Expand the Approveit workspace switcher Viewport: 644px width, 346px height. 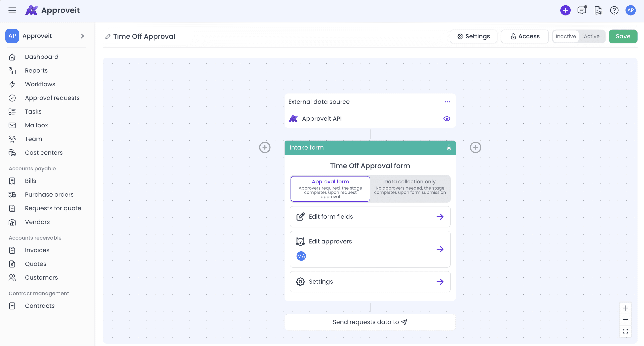(x=82, y=36)
